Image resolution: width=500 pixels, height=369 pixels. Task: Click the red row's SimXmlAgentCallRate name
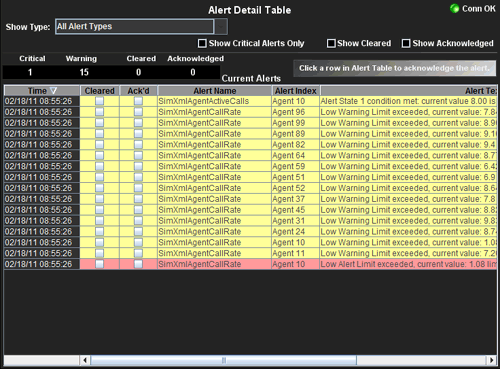click(x=214, y=264)
